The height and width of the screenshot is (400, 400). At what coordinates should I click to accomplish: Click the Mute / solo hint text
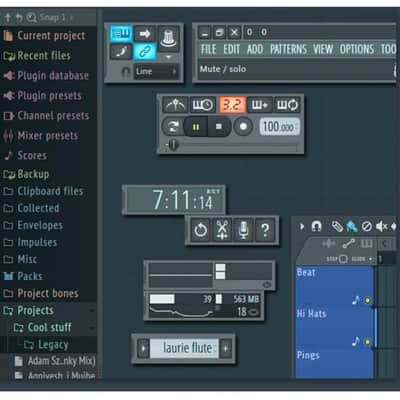pos(223,69)
